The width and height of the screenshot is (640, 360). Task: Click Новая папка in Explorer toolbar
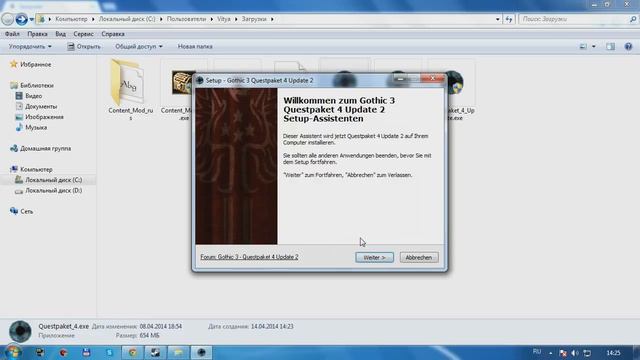click(x=195, y=47)
